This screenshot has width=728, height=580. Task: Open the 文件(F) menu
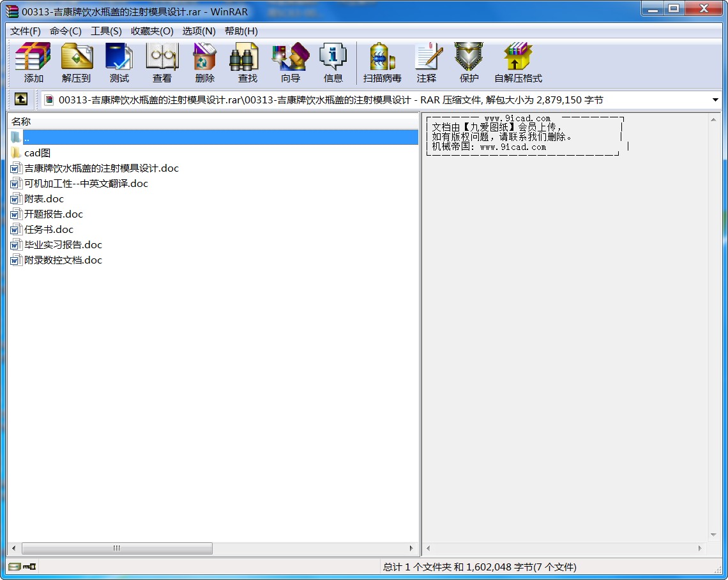pyautogui.click(x=26, y=31)
